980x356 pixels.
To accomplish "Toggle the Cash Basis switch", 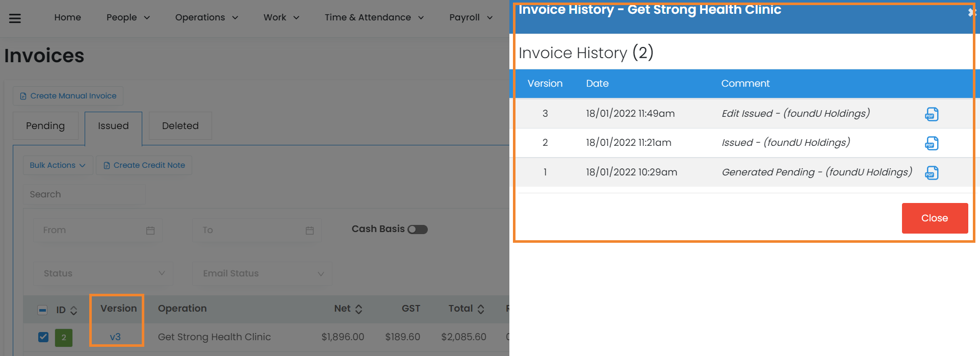I will [418, 230].
